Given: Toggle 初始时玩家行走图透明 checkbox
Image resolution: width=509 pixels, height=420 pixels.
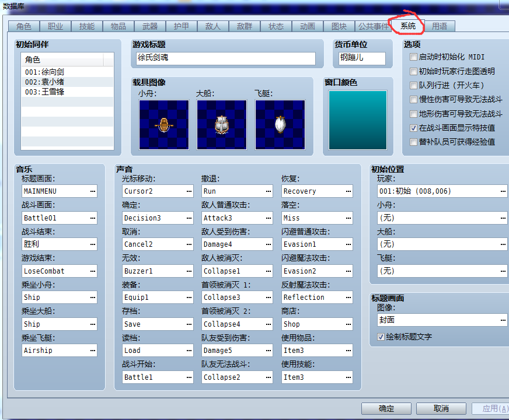Looking at the screenshot, I should click(413, 71).
